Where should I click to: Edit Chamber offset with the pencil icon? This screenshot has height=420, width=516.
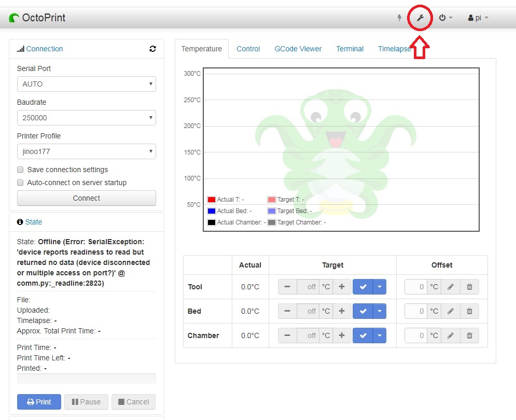pos(451,335)
